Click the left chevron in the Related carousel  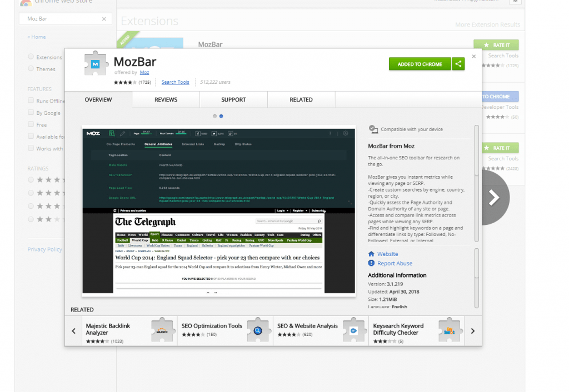click(73, 330)
